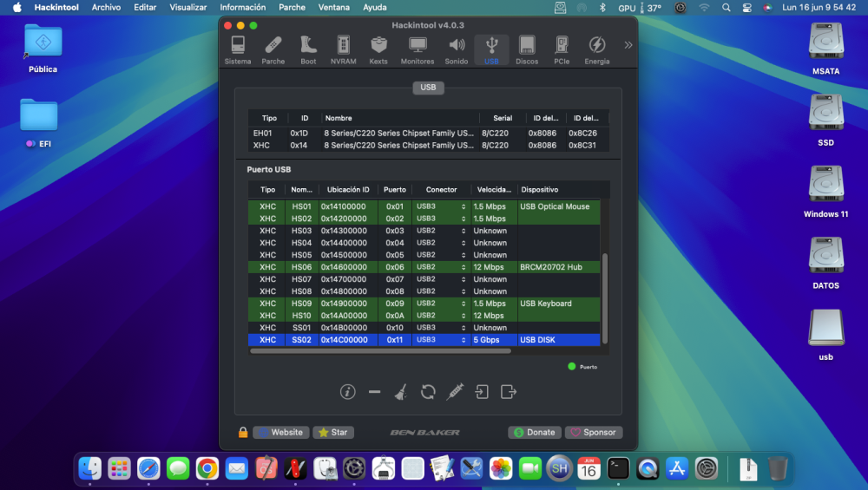Open the Parche menu in menu bar
Viewport: 868px width, 490px height.
click(292, 7)
